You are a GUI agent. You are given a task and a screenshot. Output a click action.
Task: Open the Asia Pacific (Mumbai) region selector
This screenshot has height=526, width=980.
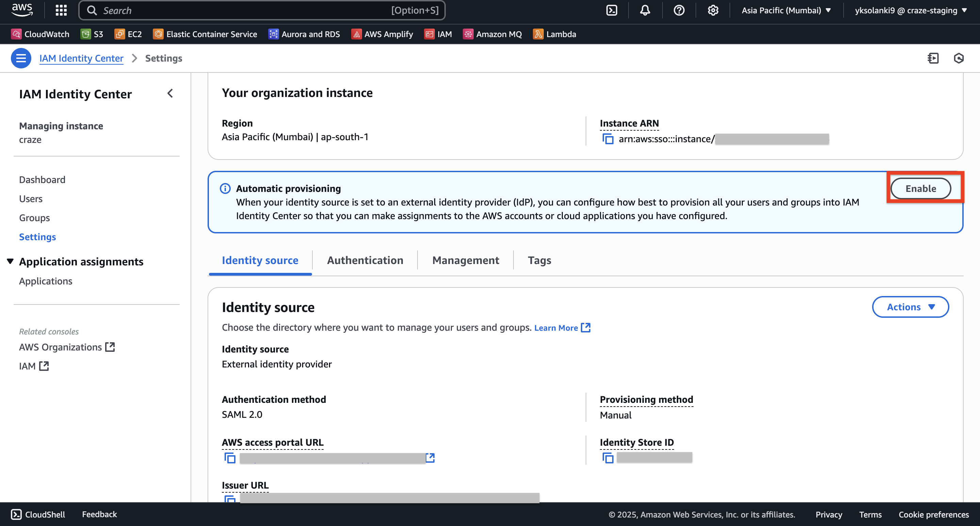(x=786, y=10)
